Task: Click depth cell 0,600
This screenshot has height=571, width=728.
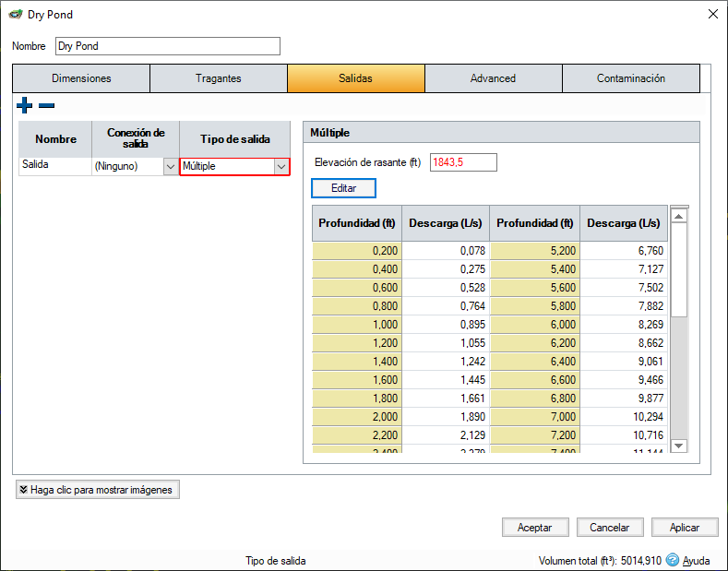Action: (x=356, y=288)
